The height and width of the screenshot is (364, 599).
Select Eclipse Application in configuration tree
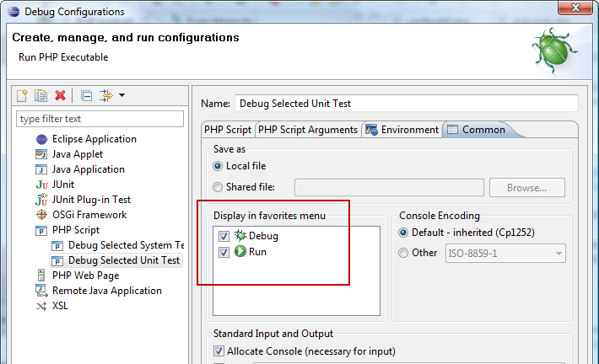click(x=94, y=139)
